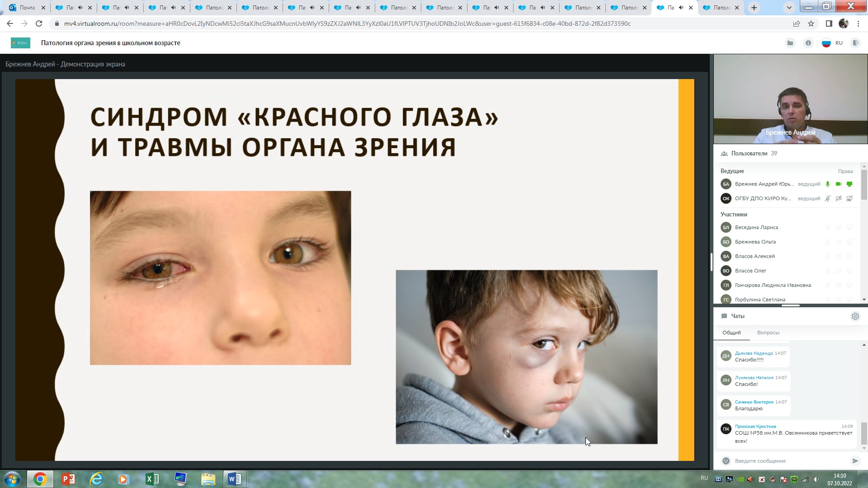Click the Права column label

(x=845, y=171)
